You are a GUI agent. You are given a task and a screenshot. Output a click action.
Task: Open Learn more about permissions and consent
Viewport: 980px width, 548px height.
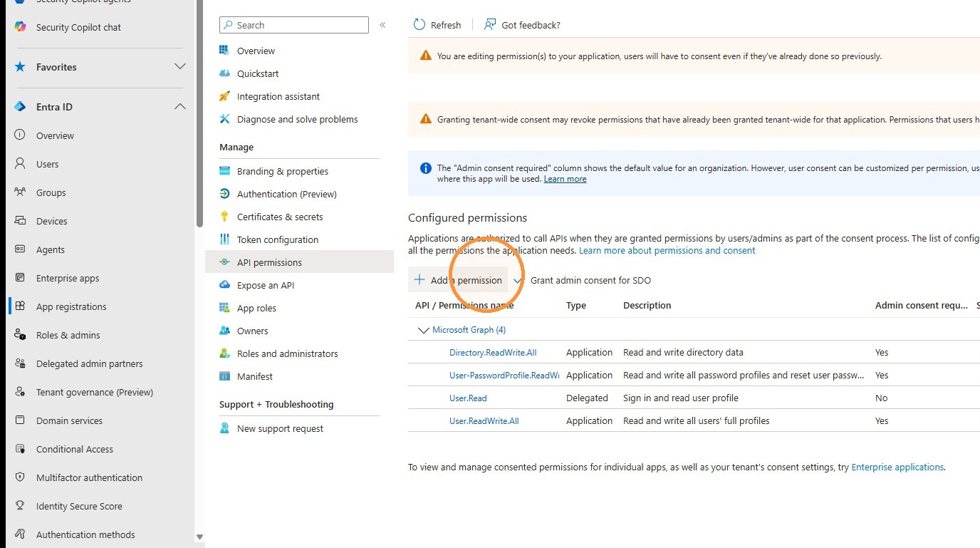pos(667,250)
